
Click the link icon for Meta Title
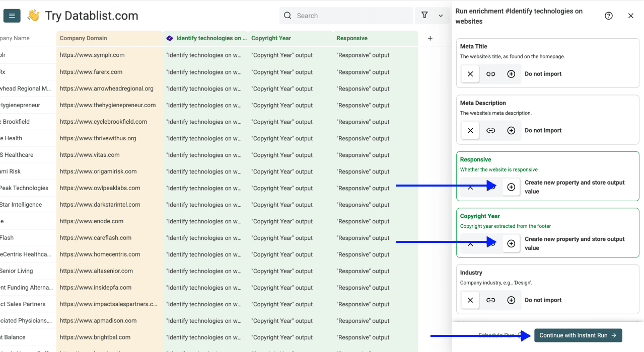click(490, 74)
